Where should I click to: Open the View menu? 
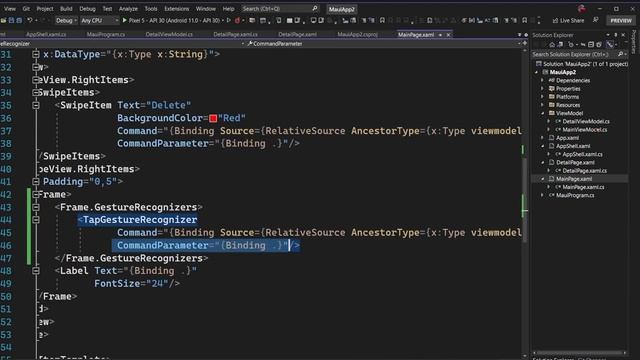(9, 9)
